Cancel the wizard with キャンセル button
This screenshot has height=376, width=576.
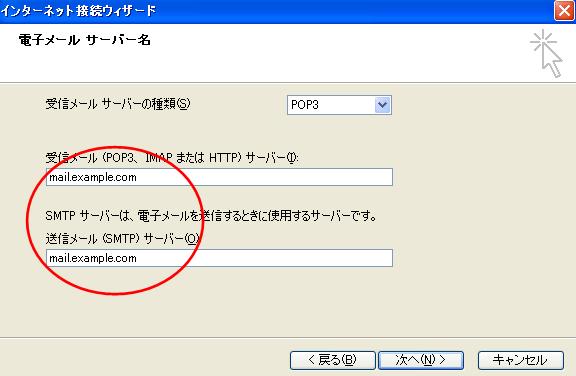coord(521,360)
